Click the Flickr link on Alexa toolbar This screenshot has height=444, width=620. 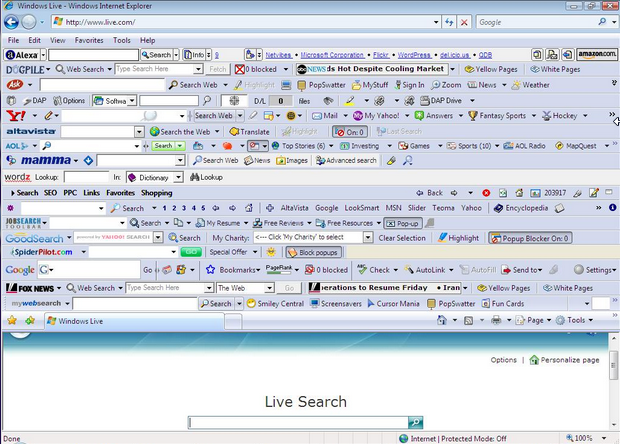tap(381, 55)
